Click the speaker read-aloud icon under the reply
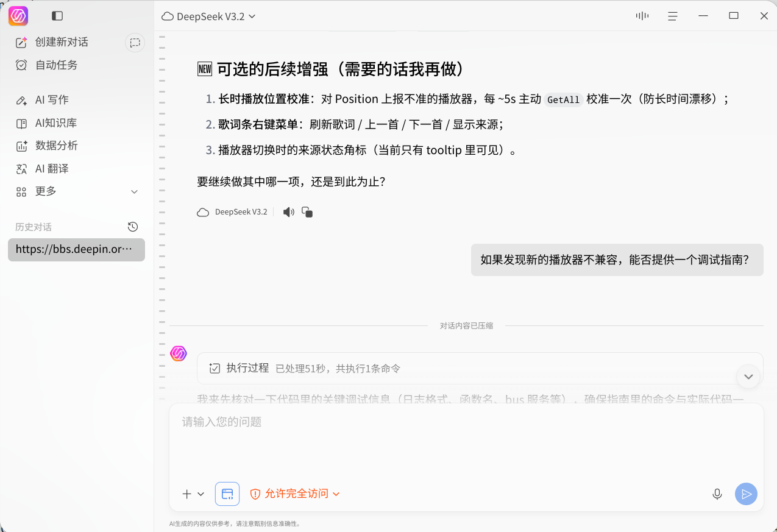The width and height of the screenshot is (777, 532). pyautogui.click(x=288, y=212)
